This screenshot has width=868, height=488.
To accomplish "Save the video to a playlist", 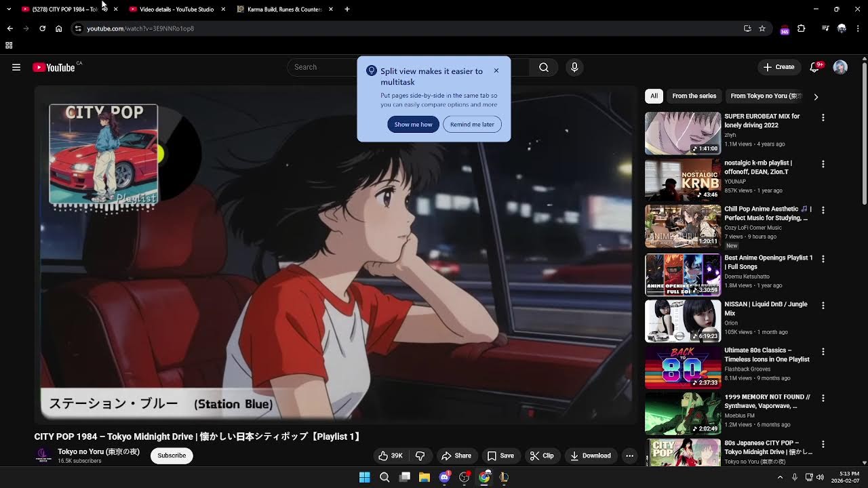I will click(500, 455).
